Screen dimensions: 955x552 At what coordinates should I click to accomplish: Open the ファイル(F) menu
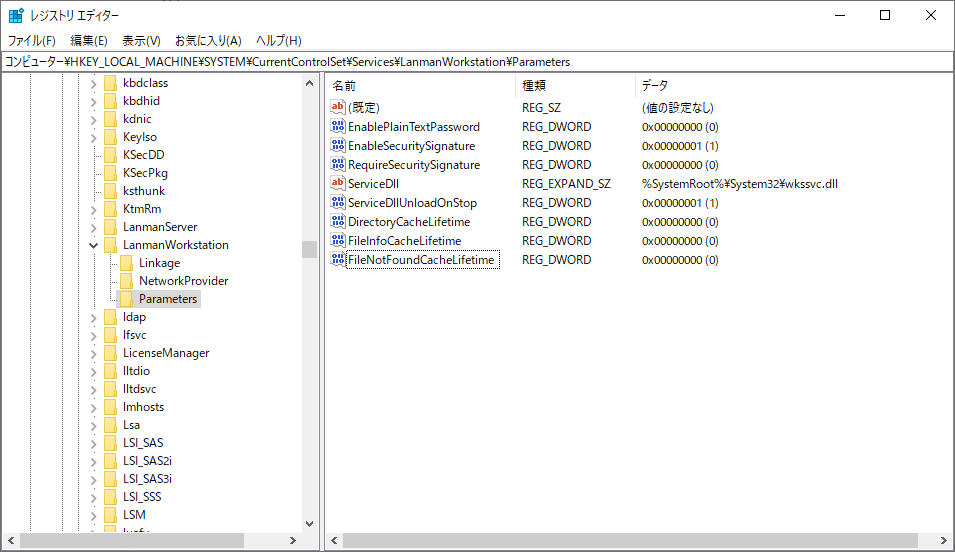click(x=32, y=41)
